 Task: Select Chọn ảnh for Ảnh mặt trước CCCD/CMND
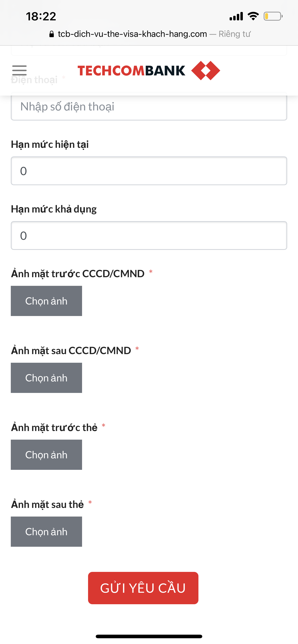46,301
